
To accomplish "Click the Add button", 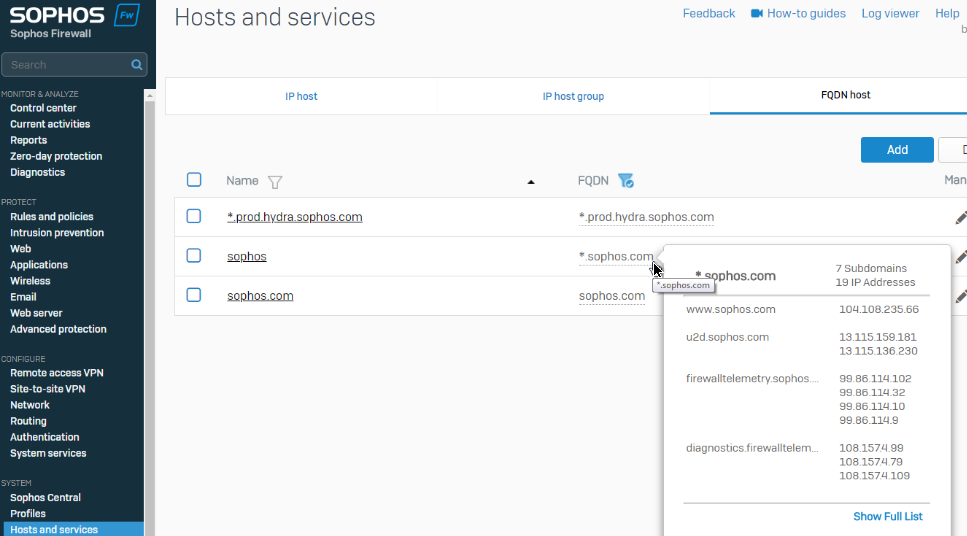I will coord(897,150).
